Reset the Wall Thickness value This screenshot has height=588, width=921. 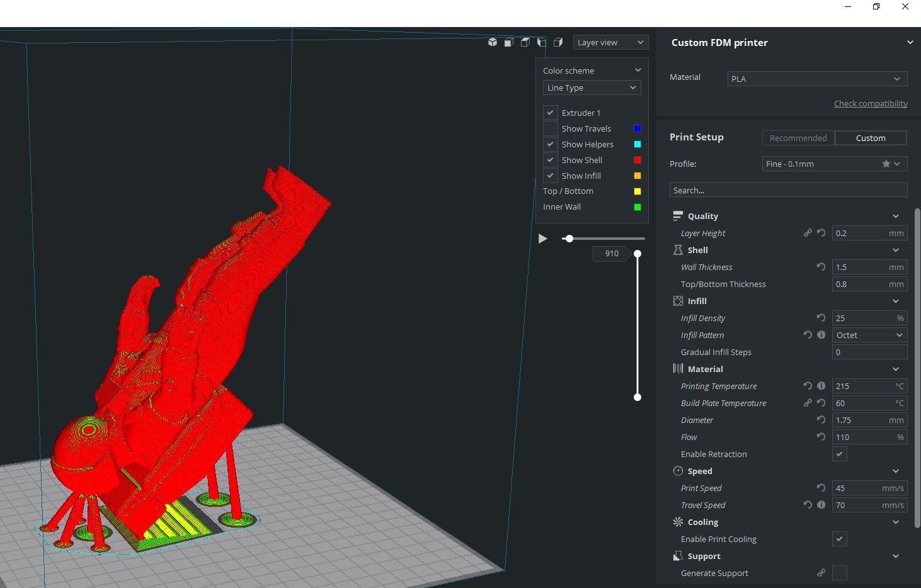[x=821, y=267]
